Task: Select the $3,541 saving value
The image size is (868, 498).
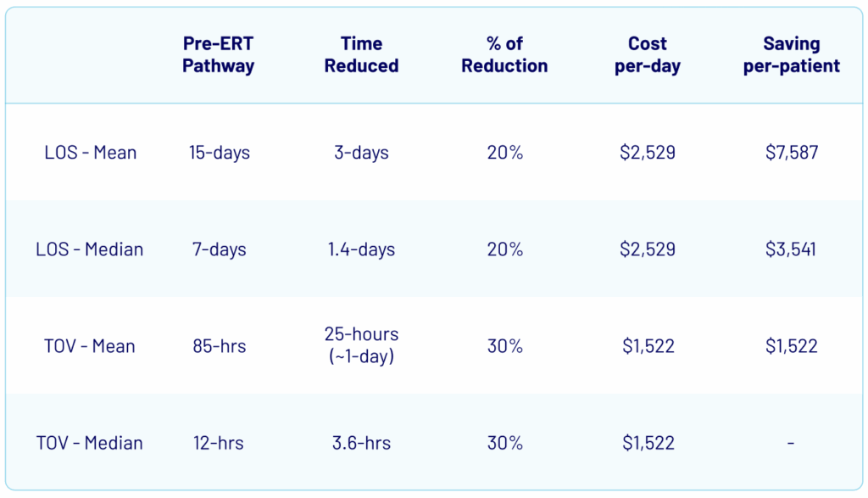Action: (791, 249)
